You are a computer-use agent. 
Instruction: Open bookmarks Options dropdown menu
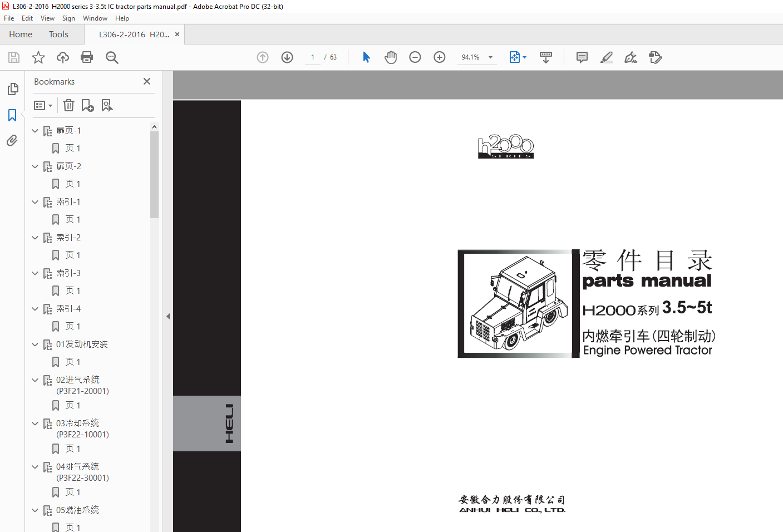(x=43, y=105)
